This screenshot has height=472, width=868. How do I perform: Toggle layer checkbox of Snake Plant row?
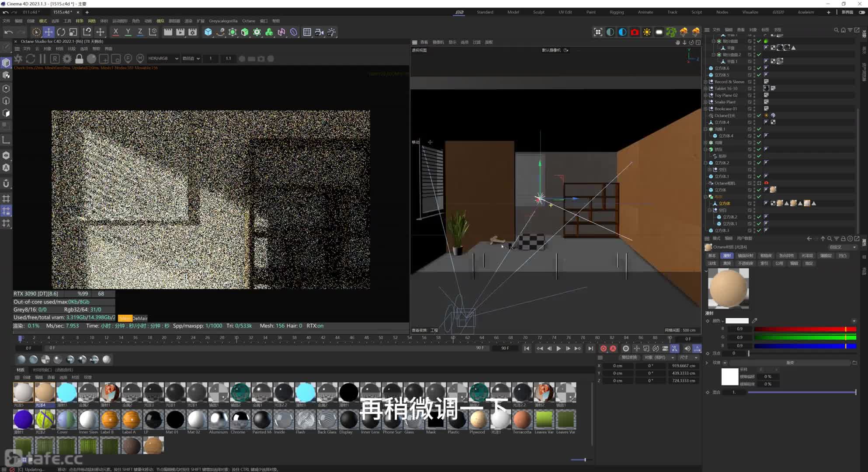click(750, 102)
